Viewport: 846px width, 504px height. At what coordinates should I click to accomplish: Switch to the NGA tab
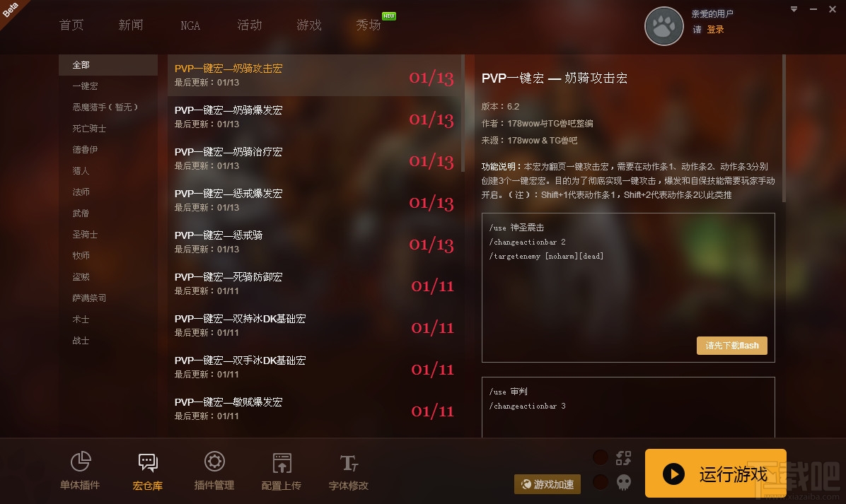[x=190, y=25]
